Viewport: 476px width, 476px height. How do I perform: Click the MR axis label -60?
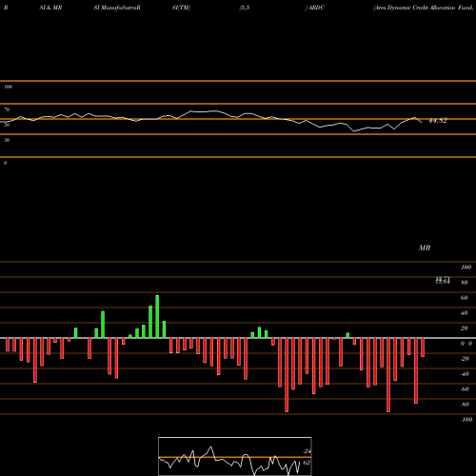(465, 389)
